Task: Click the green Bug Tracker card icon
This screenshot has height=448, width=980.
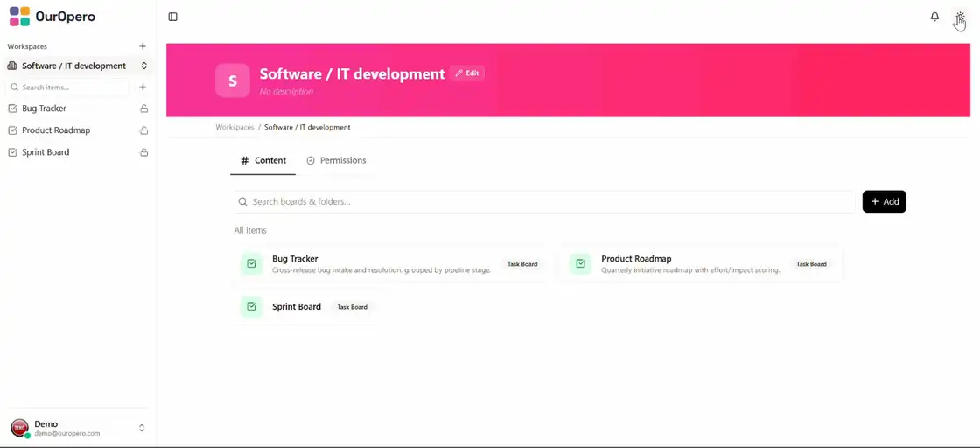Action: [x=251, y=264]
